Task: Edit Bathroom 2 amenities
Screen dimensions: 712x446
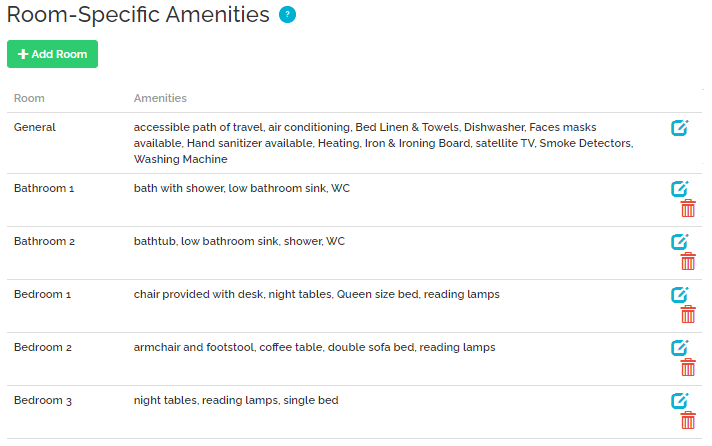Action: click(x=680, y=242)
